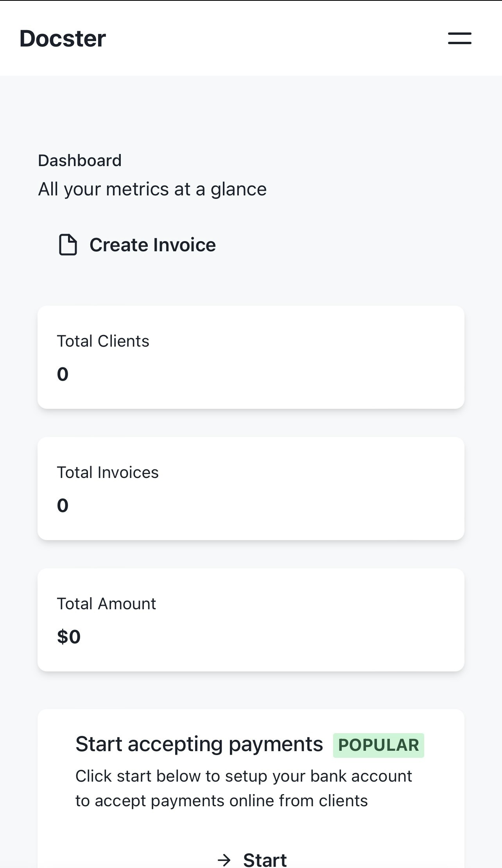Click the Total Invoices label

[x=108, y=472]
